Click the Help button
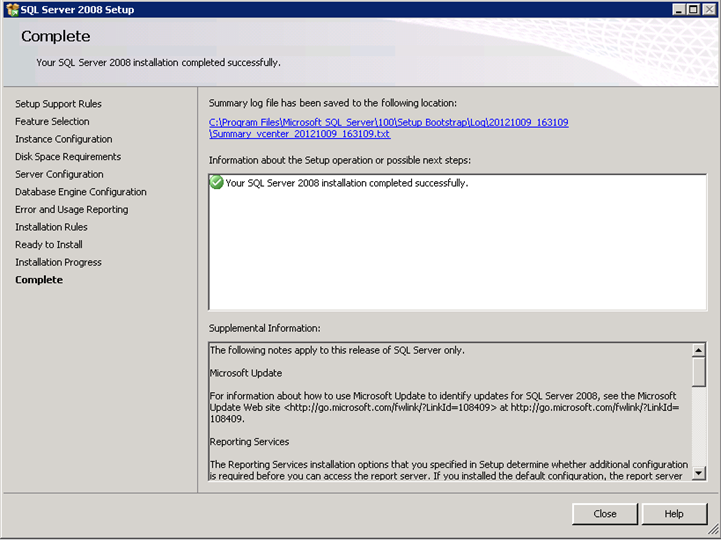This screenshot has height=541, width=721. [674, 514]
